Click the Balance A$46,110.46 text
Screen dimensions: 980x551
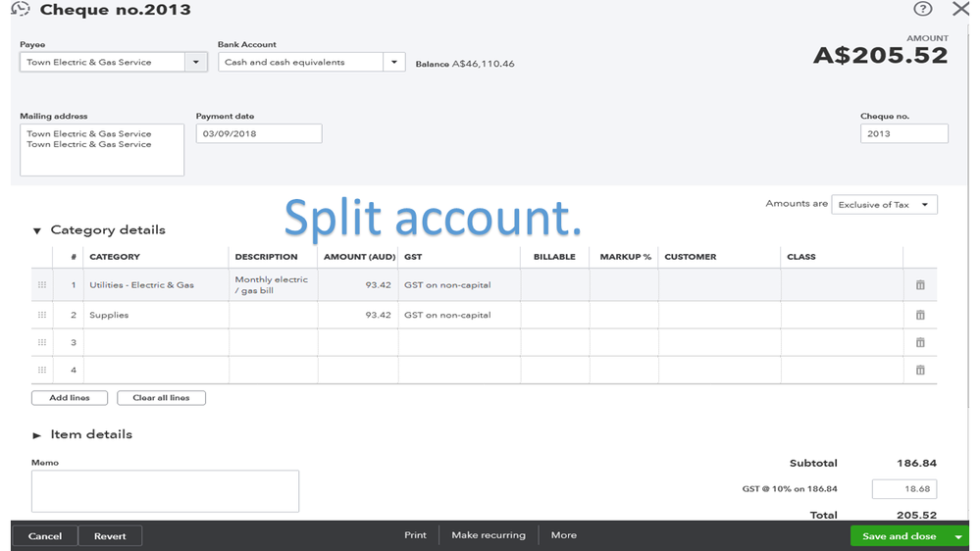pos(465,64)
